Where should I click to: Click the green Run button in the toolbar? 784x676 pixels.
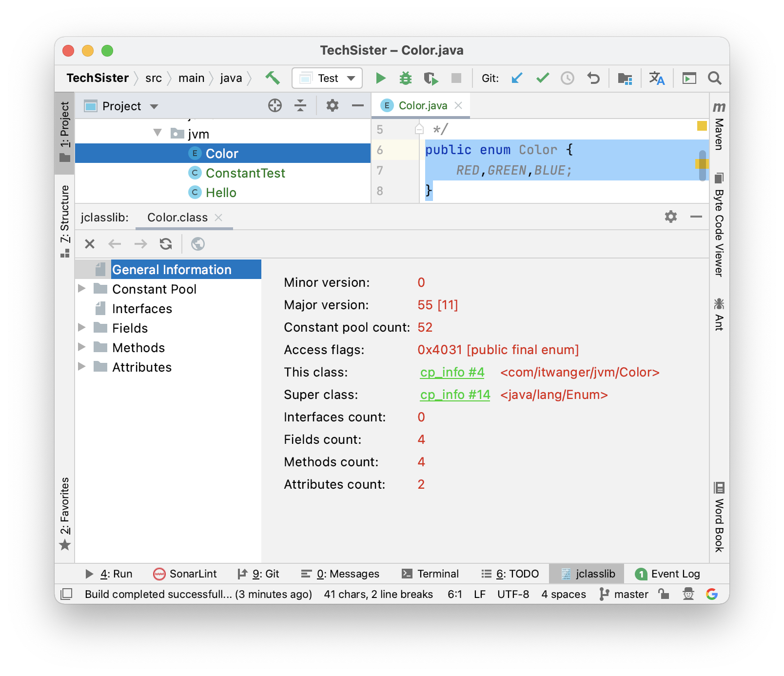pos(381,78)
